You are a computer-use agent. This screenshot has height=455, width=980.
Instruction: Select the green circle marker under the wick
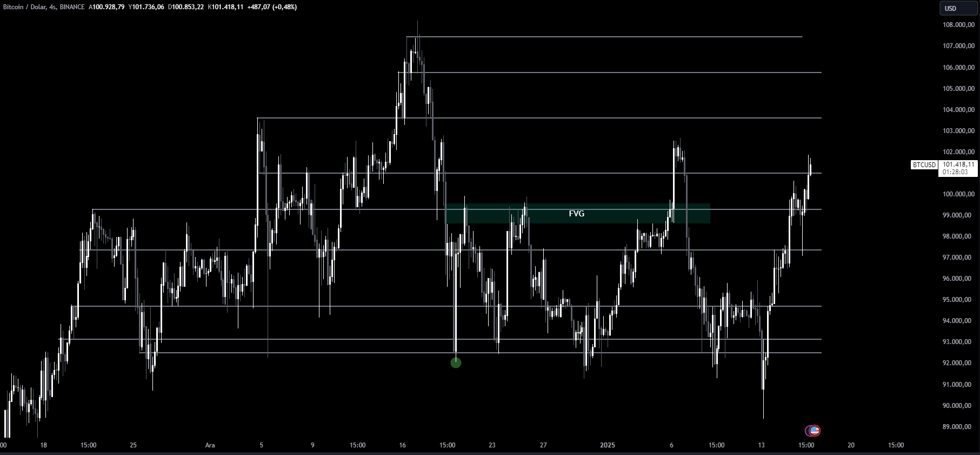point(456,362)
